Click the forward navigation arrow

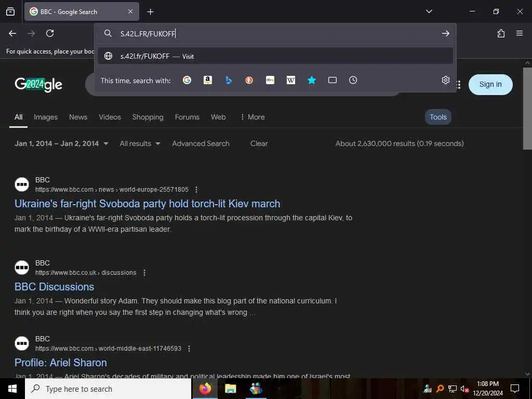point(31,33)
